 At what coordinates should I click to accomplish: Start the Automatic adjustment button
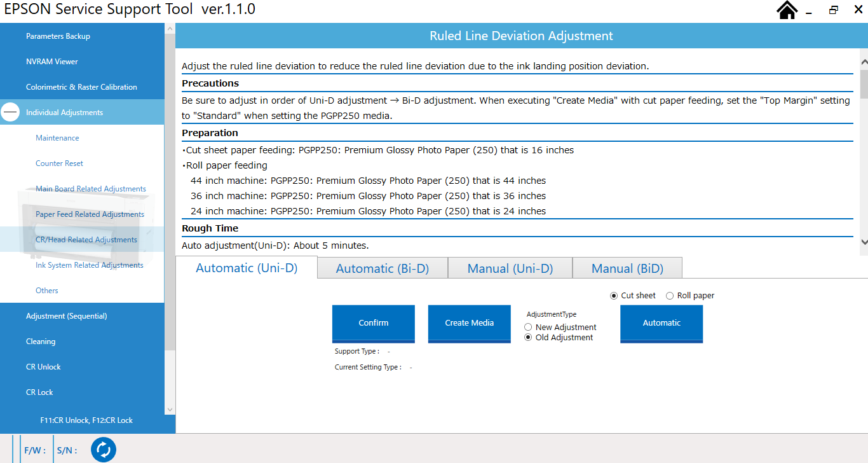661,324
